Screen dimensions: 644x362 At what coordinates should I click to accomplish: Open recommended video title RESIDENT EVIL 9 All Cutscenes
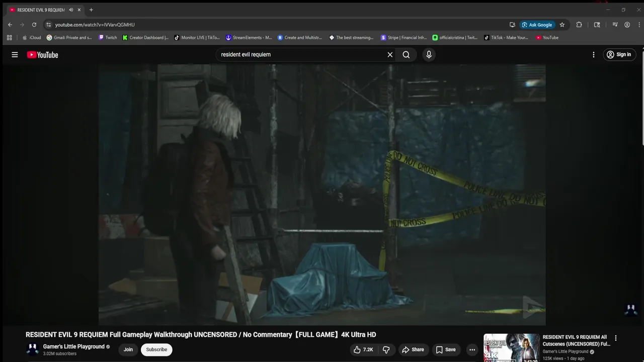click(x=576, y=340)
